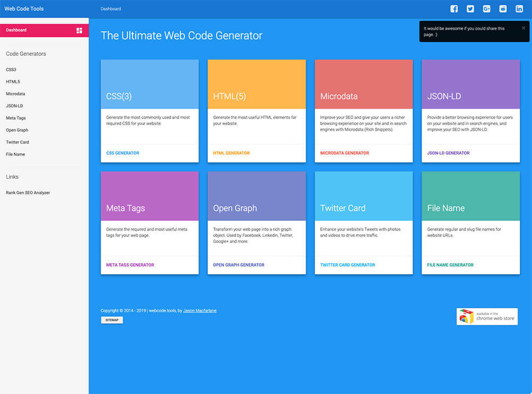
Task: Open Microdata from the sidebar
Action: tap(15, 94)
